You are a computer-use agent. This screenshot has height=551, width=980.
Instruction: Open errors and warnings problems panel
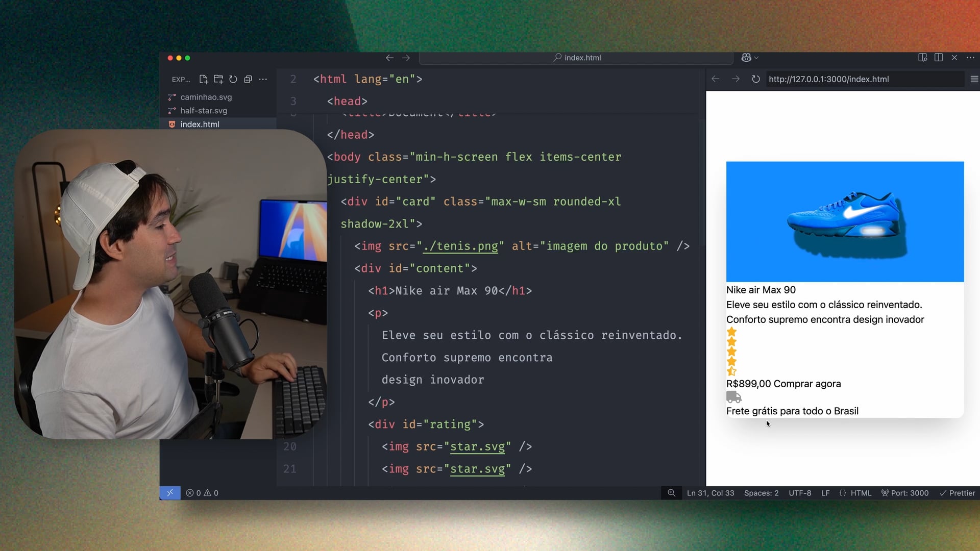click(x=202, y=493)
